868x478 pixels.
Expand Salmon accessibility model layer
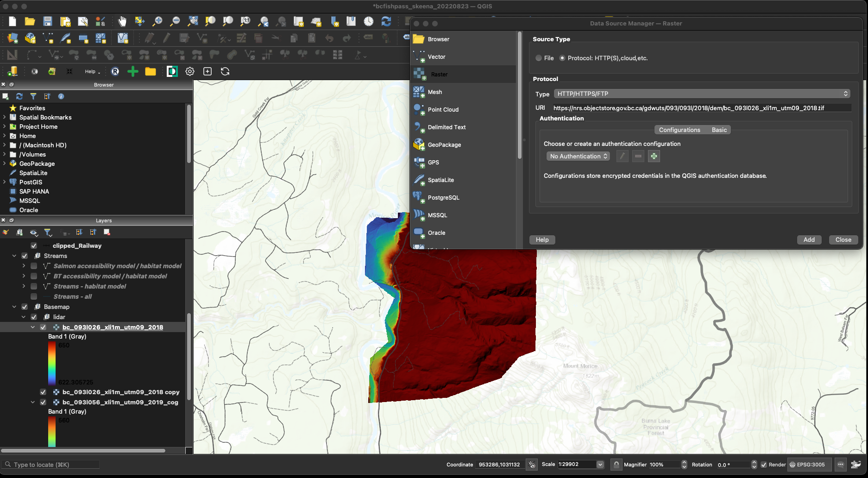pos(24,266)
